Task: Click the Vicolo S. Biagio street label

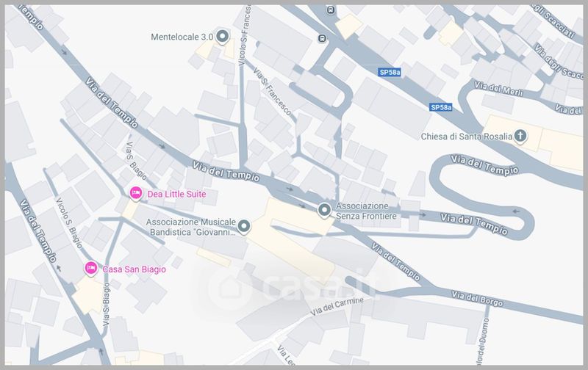Action: click(68, 223)
